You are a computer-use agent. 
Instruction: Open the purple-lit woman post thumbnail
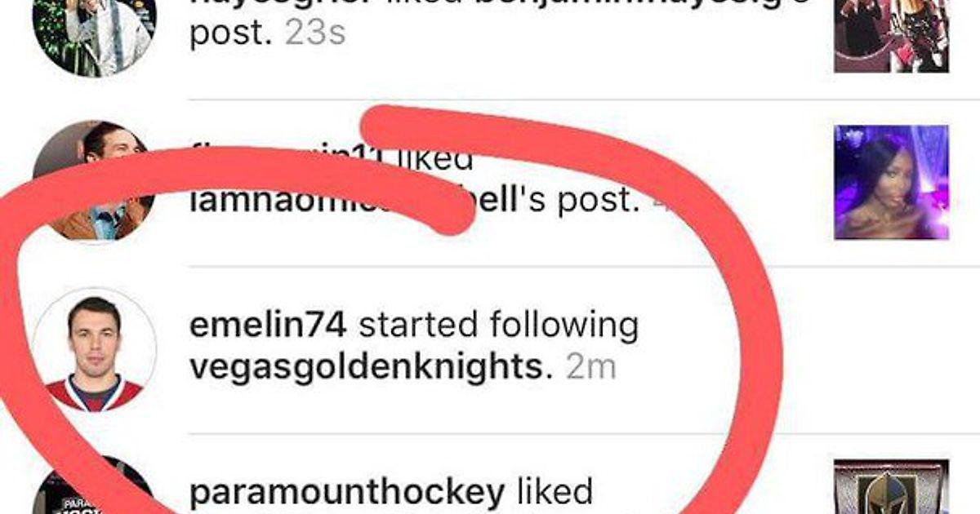(891, 182)
